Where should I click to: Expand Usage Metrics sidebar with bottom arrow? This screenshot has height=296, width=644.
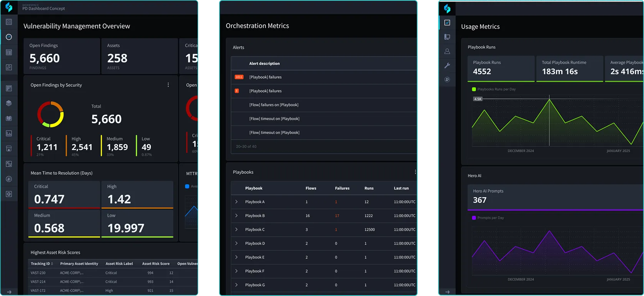pyautogui.click(x=447, y=292)
